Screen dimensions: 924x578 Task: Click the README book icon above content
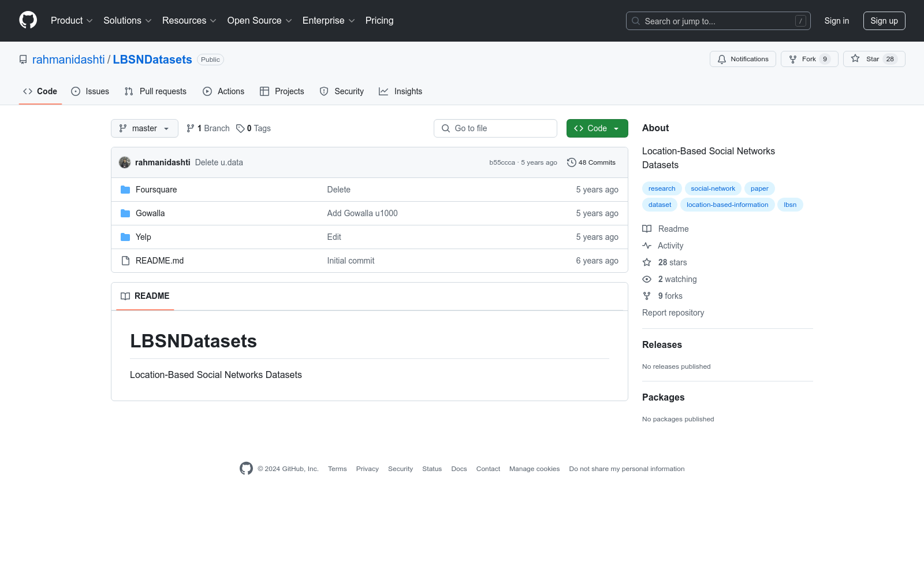click(125, 296)
